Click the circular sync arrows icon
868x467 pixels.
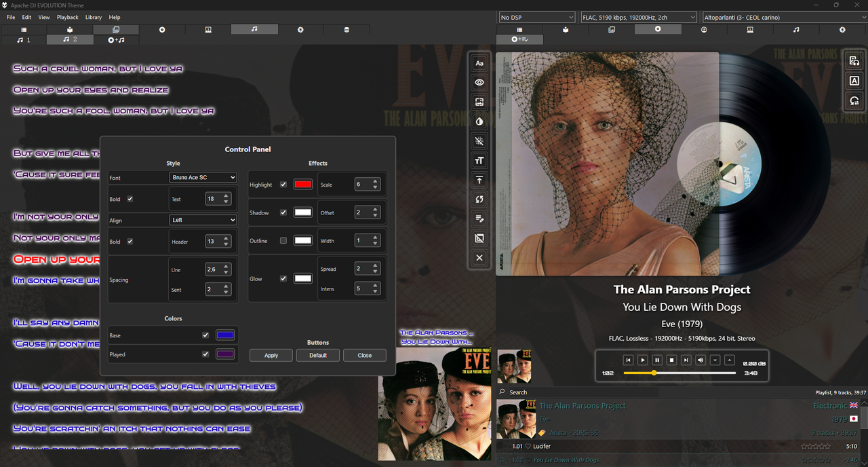click(x=479, y=200)
